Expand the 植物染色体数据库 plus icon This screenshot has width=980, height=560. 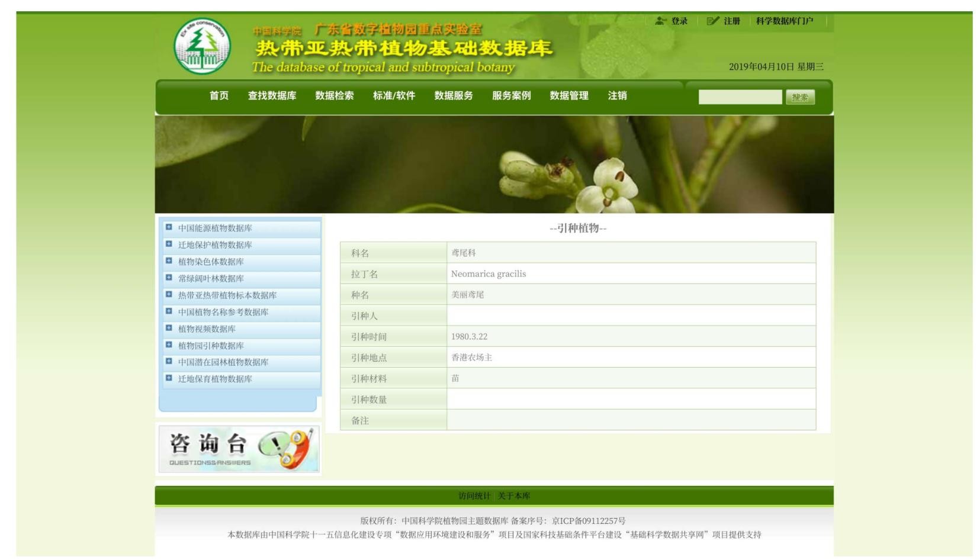click(x=169, y=261)
